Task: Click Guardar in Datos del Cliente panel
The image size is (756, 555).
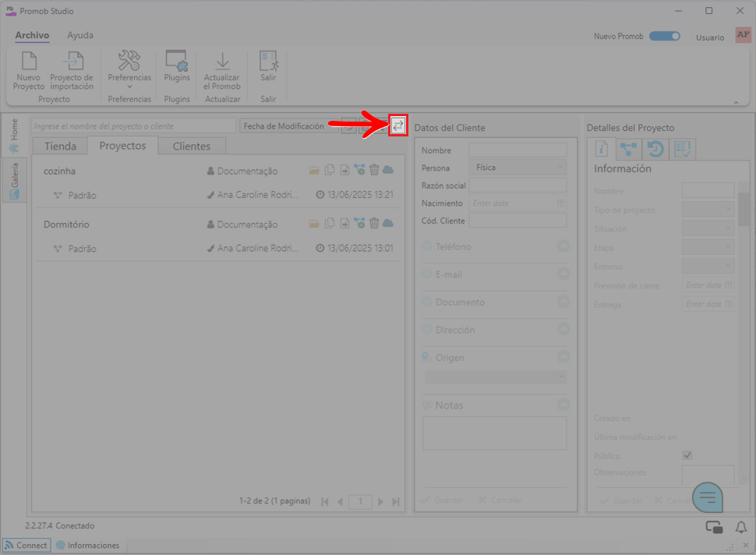Action: coord(443,500)
